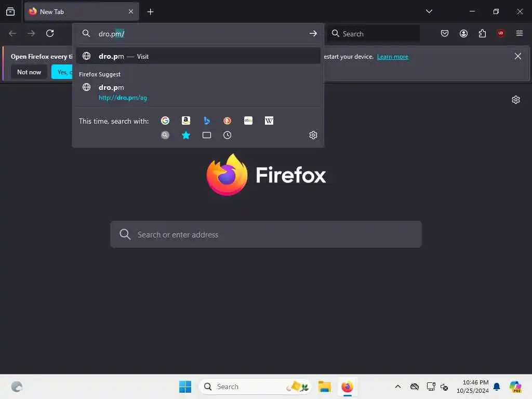
Task: Search open tabs using the tab icon
Action: 207,136
